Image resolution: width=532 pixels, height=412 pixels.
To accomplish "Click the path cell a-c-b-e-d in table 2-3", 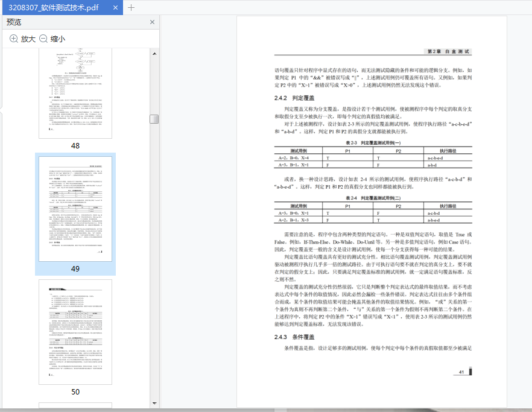I will 435,158.
